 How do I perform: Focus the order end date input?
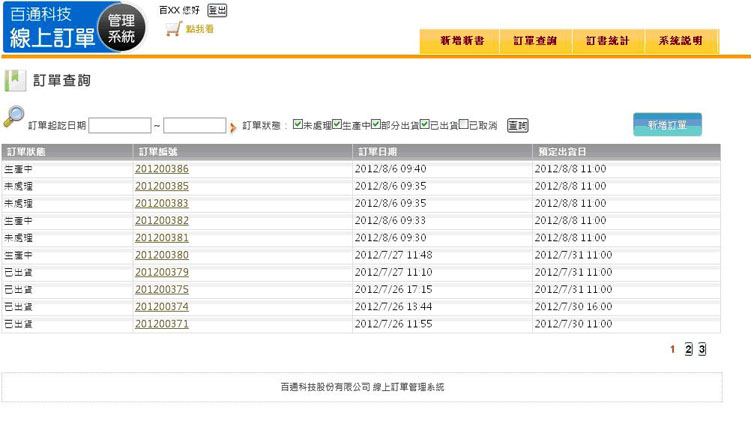tap(194, 125)
